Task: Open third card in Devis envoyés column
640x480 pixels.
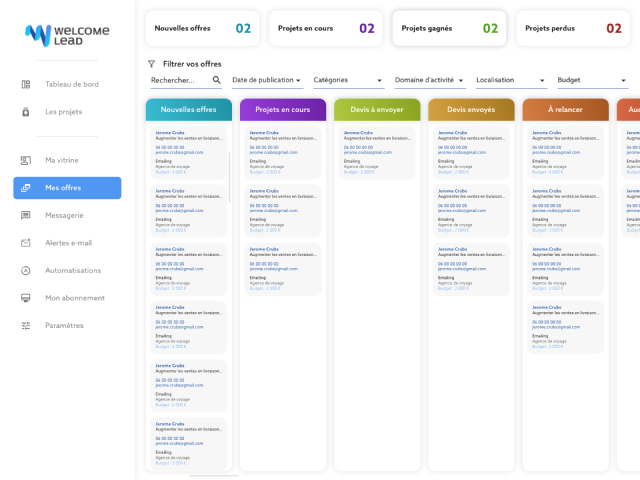Action: coord(471,269)
